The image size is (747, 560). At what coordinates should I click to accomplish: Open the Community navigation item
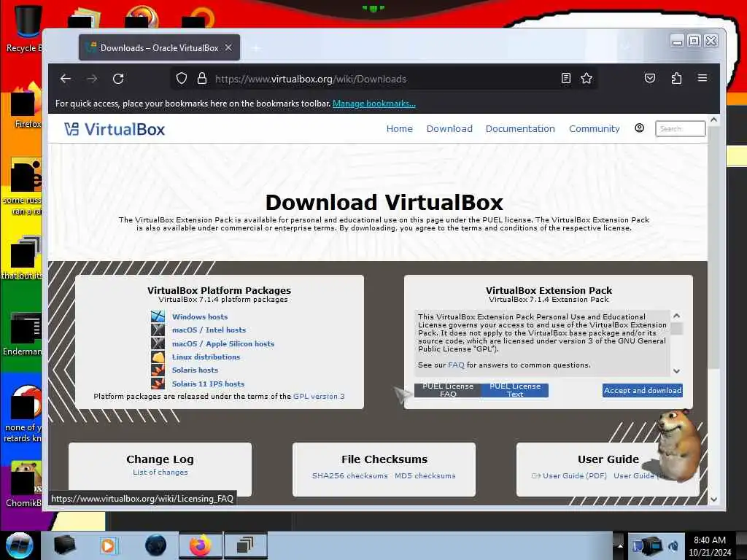pyautogui.click(x=594, y=128)
